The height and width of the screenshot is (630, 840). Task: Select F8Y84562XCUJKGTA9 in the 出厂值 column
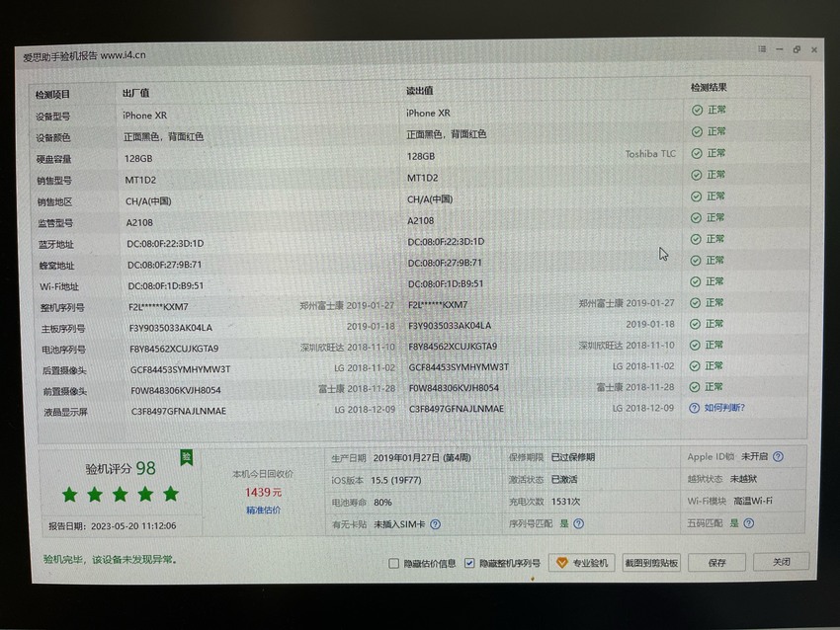click(174, 349)
